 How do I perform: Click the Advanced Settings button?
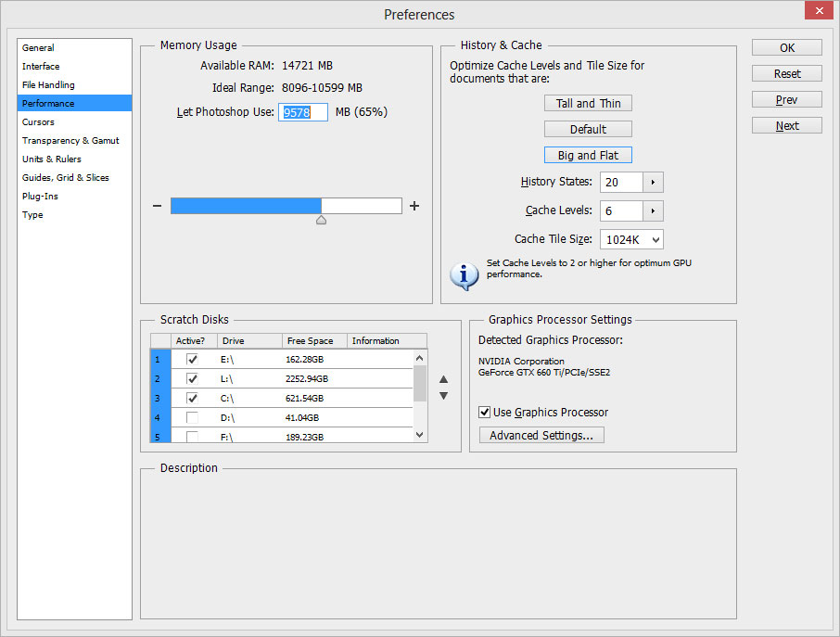point(541,435)
